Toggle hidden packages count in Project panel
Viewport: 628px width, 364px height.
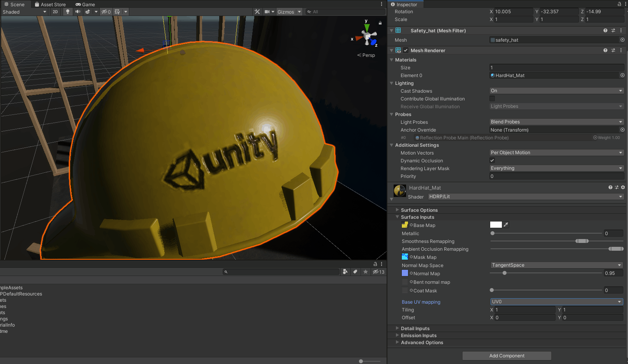point(378,272)
